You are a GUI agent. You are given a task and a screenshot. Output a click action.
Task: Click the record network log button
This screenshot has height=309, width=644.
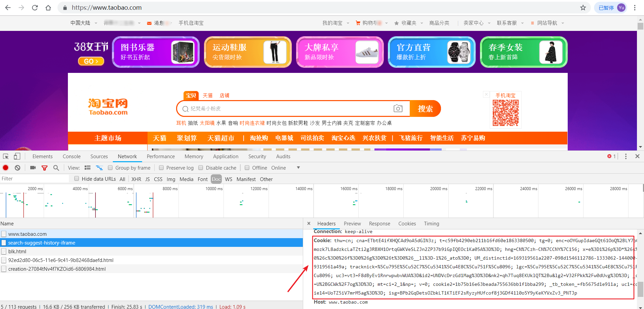point(6,168)
